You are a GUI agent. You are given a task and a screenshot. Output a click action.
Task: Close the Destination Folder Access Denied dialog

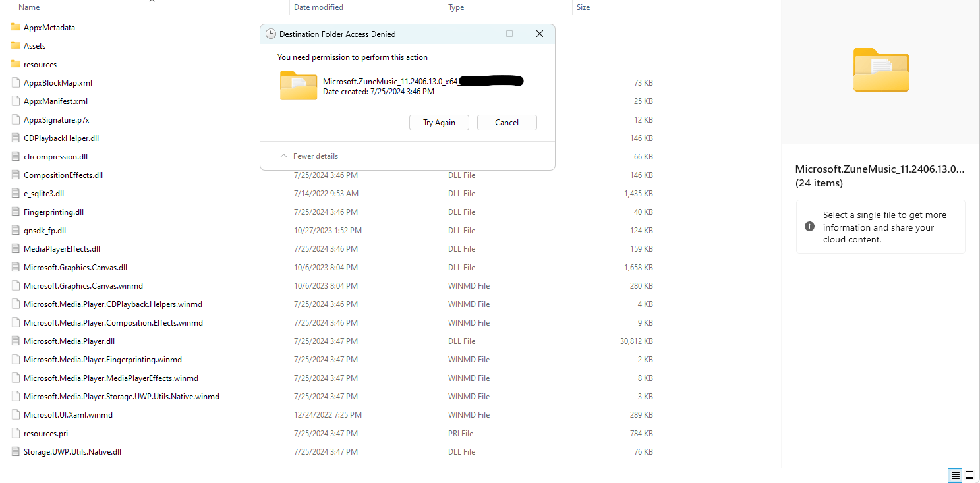pos(539,34)
